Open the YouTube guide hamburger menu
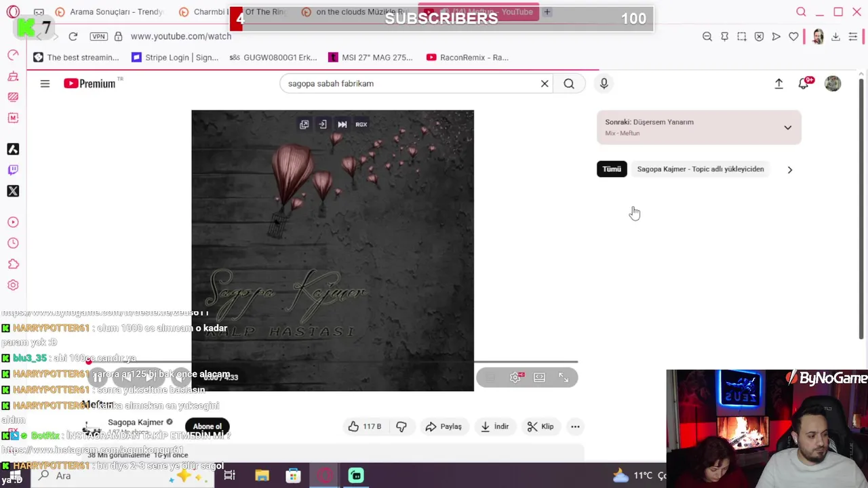The image size is (868, 488). pos(45,83)
